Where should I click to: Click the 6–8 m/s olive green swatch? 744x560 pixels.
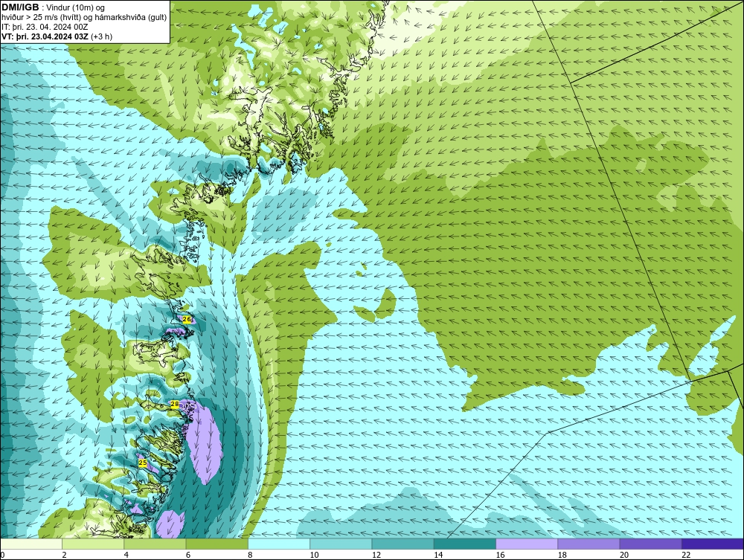click(x=217, y=544)
